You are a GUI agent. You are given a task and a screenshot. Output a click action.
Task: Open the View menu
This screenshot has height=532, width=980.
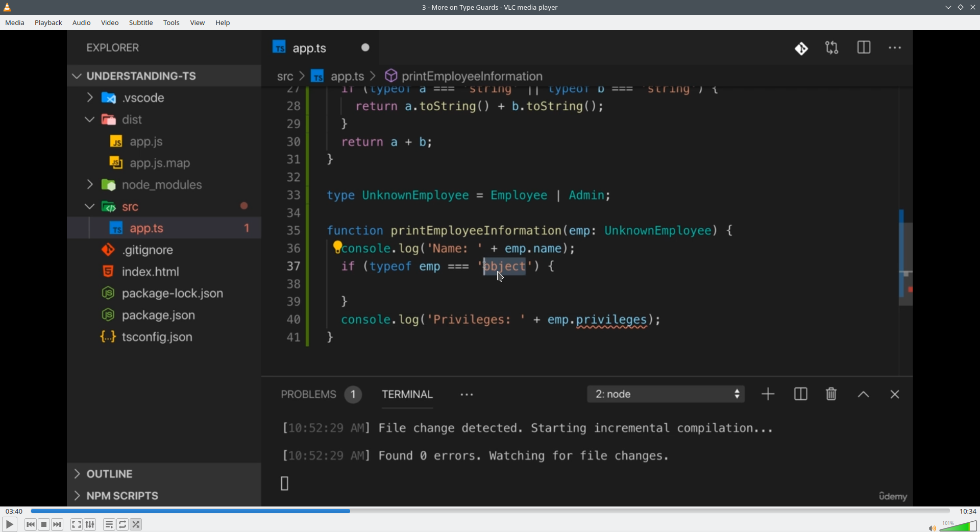point(198,23)
